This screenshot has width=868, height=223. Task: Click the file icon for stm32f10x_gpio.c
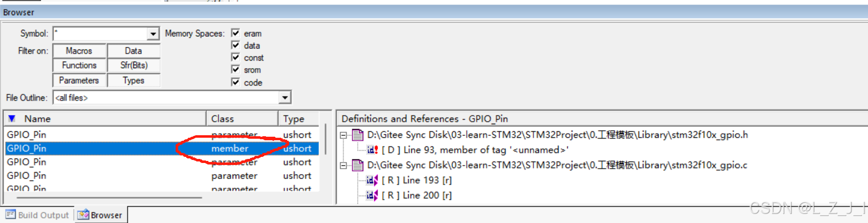tap(358, 165)
